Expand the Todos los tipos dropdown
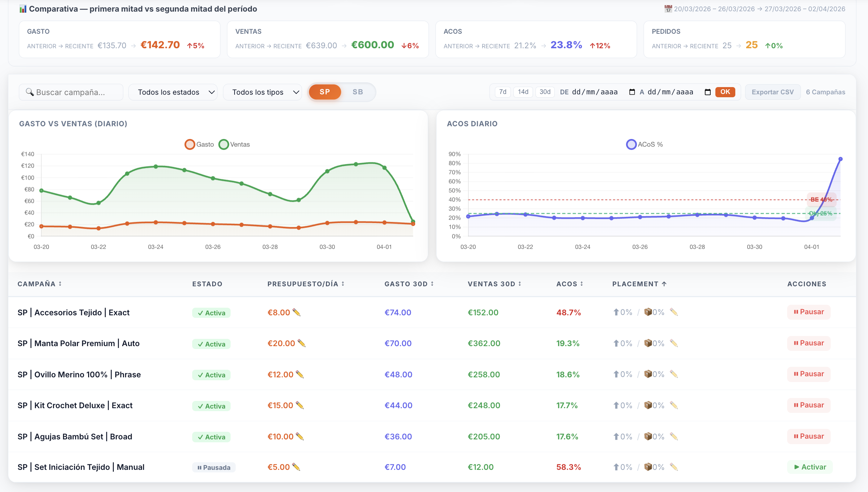 [x=263, y=92]
